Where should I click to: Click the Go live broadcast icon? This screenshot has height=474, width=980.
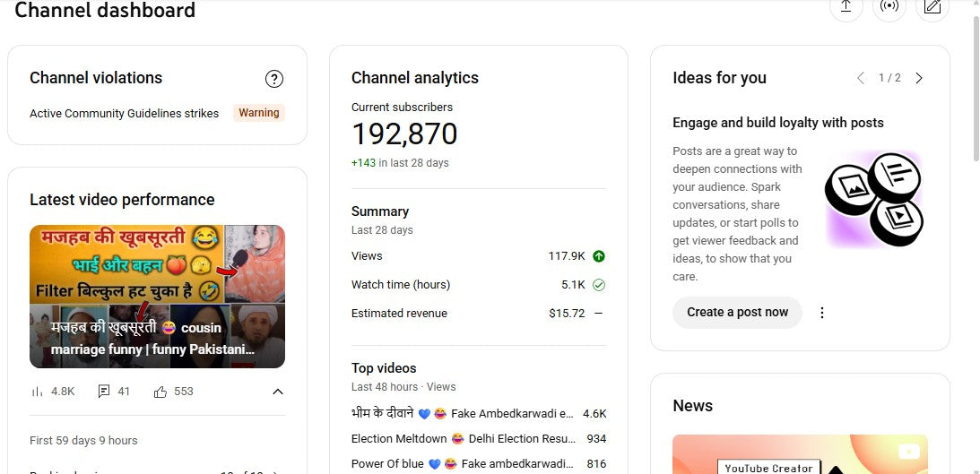click(889, 7)
